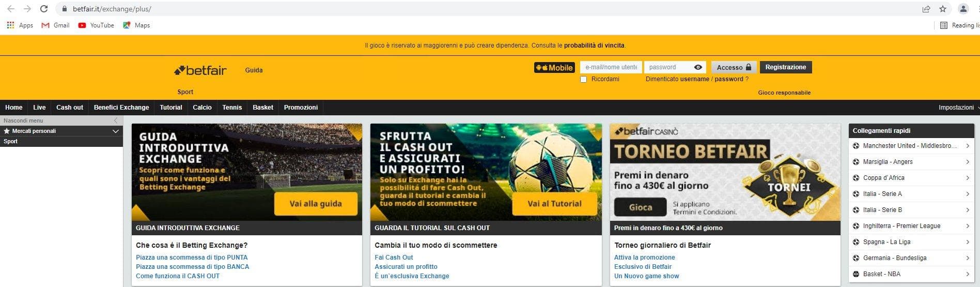Viewport: 980px width, 287px height.
Task: Click the Vai alla guida button
Action: (x=316, y=204)
